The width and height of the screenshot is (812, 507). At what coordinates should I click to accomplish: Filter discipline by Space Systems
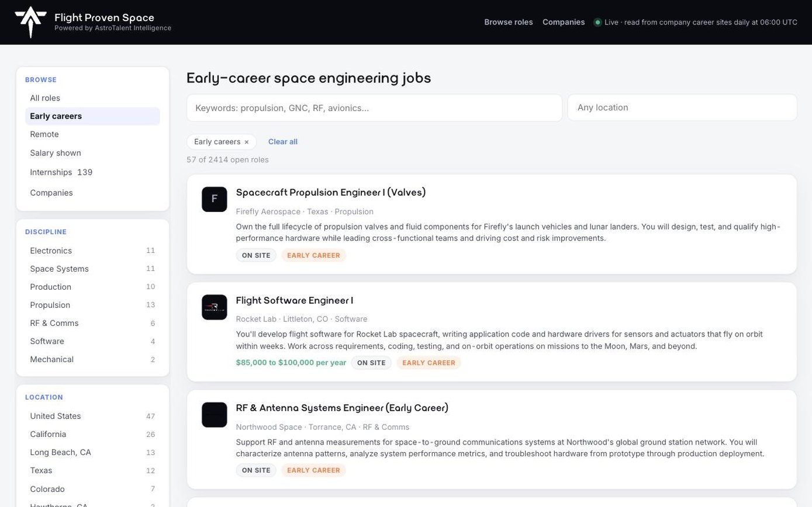point(92,269)
